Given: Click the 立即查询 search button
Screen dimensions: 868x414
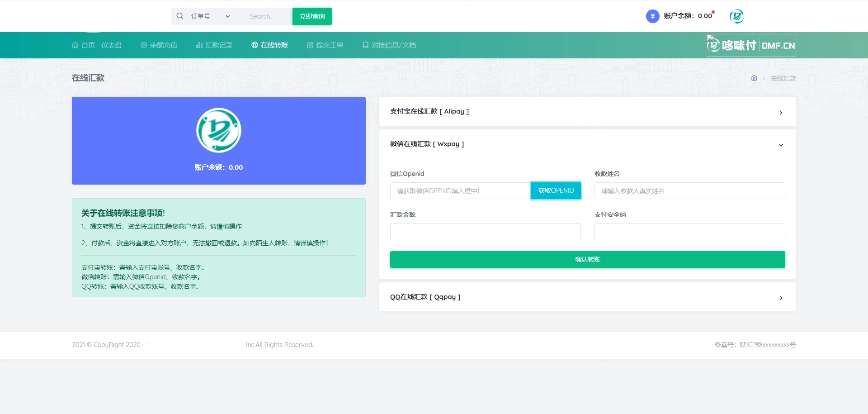Looking at the screenshot, I should [312, 16].
